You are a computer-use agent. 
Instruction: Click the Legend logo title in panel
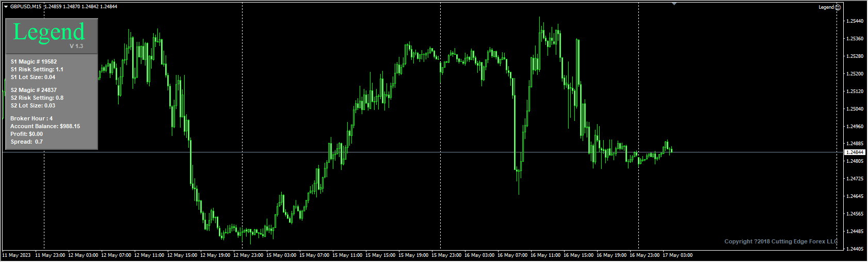click(49, 32)
